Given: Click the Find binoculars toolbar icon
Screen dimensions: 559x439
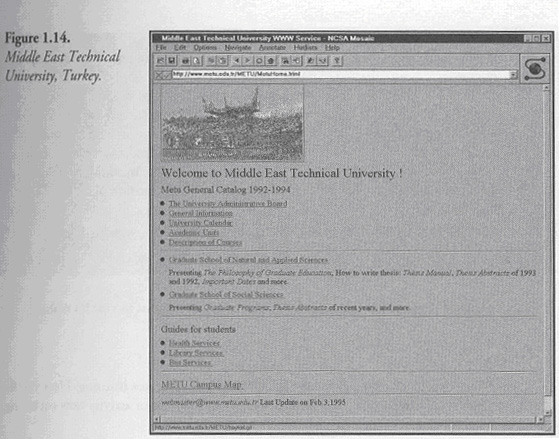Looking at the screenshot, I should [x=285, y=61].
